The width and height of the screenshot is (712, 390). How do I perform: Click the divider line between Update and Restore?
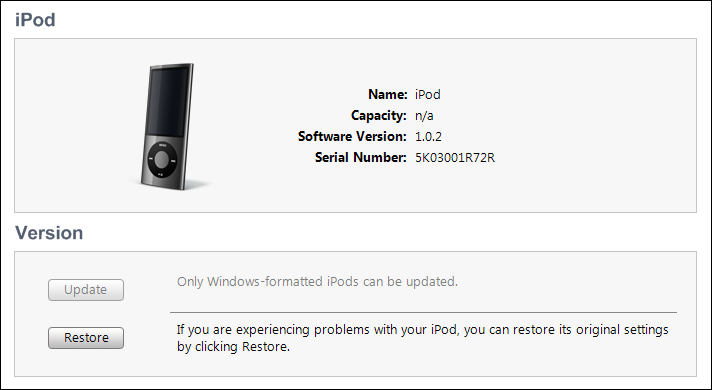423,312
